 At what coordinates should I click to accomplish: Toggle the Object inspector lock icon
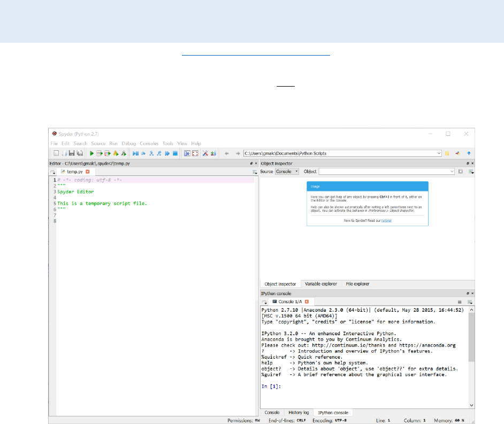pyautogui.click(x=461, y=172)
